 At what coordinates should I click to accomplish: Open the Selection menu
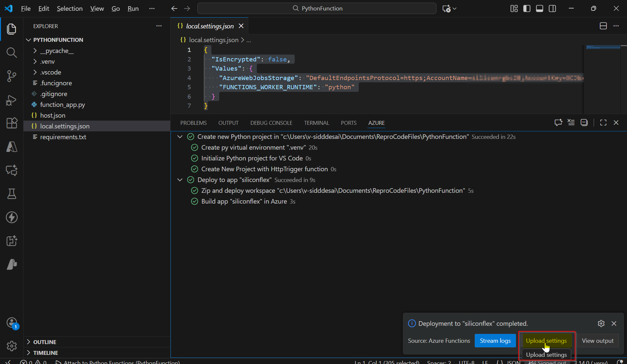70,8
